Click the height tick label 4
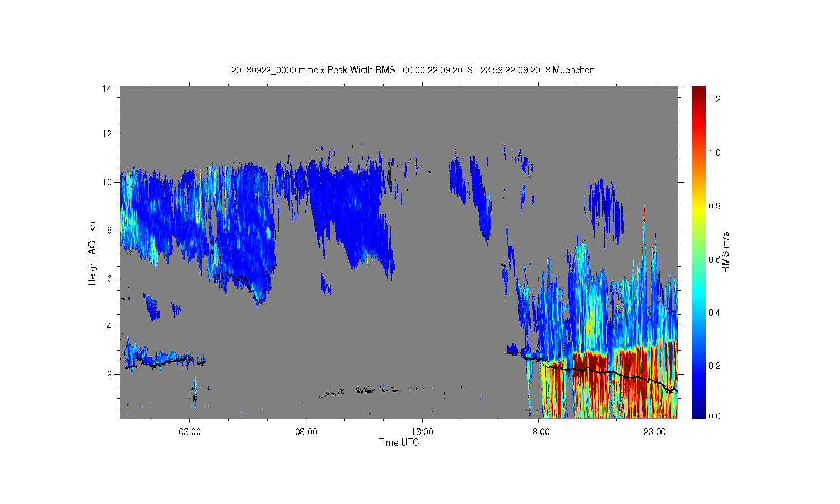This screenshot has width=840, height=504. [x=110, y=326]
